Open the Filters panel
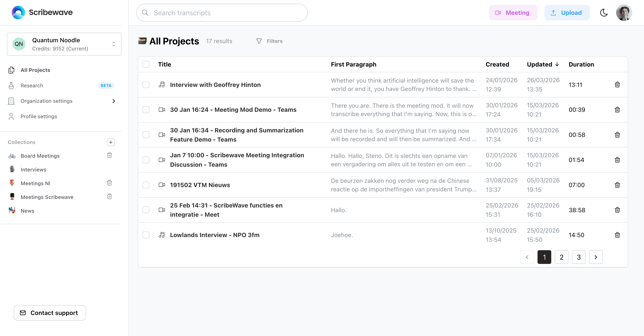The image size is (644, 336). 269,41
